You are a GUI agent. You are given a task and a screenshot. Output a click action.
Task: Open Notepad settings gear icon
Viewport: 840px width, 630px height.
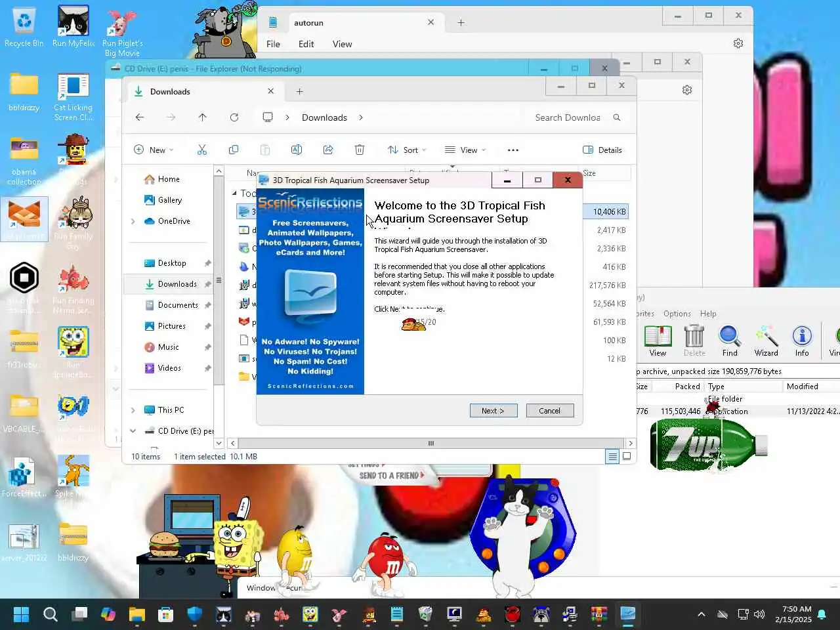point(738,43)
